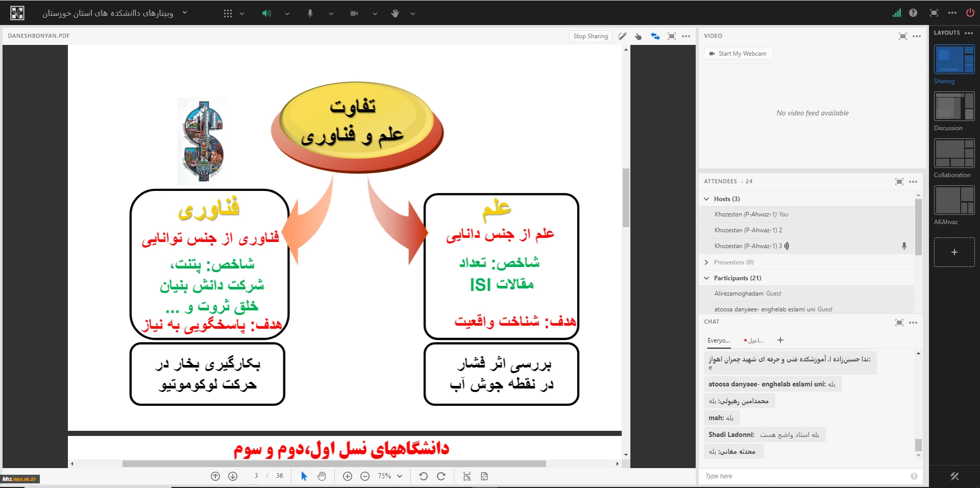Toggle full screen icon in the top bar
Image resolution: width=980 pixels, height=488 pixels.
point(934,13)
